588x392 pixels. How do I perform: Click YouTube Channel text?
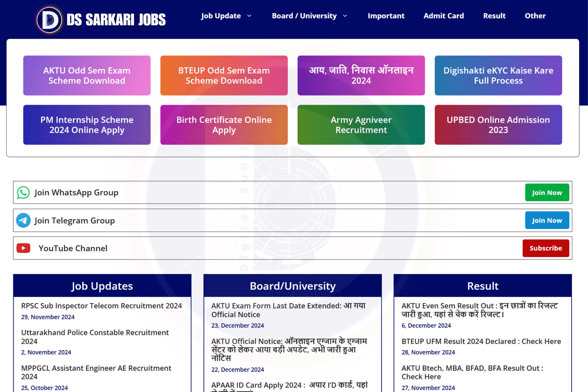click(73, 248)
